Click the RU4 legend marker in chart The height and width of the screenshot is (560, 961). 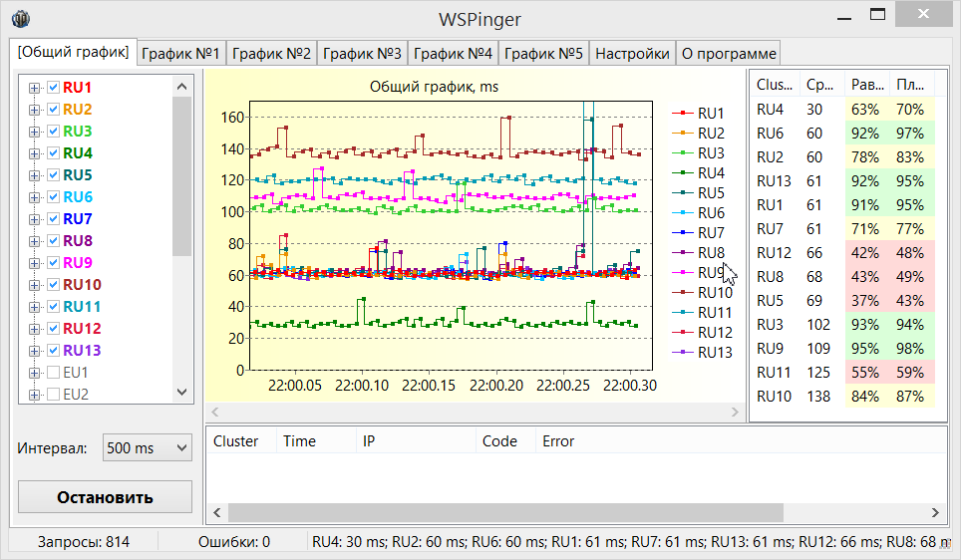pyautogui.click(x=683, y=173)
